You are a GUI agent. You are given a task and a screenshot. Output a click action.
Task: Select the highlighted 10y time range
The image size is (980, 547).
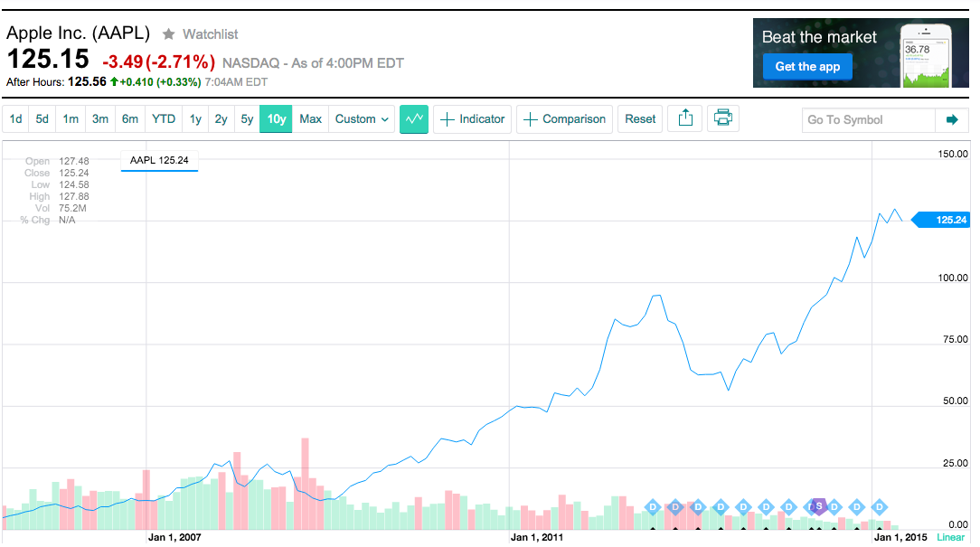click(277, 118)
